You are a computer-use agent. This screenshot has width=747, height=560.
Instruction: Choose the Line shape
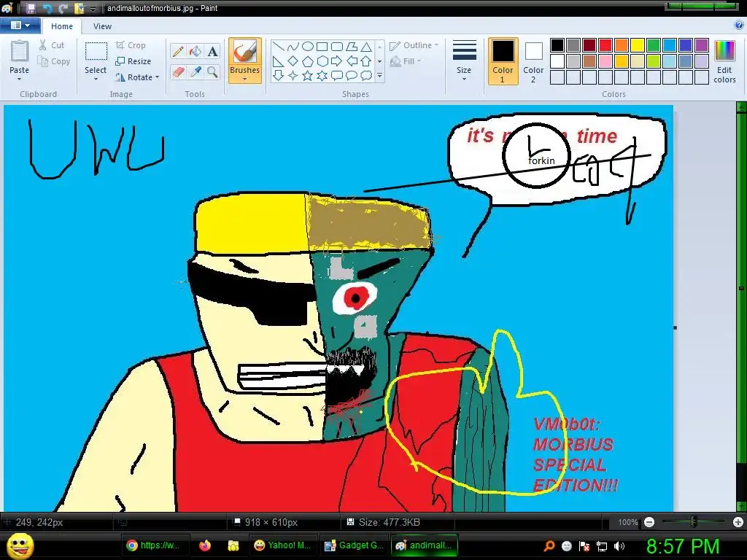[x=279, y=47]
